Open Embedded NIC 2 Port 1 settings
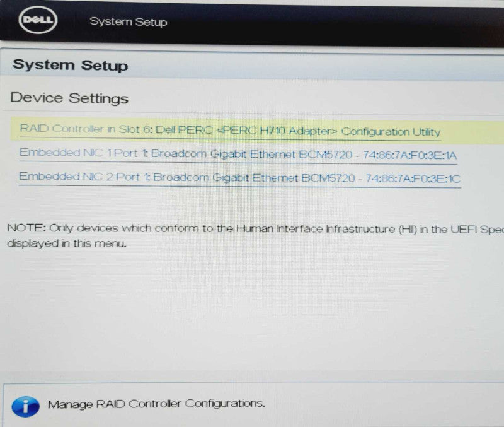Screen dimensions: 504x427 [240, 178]
